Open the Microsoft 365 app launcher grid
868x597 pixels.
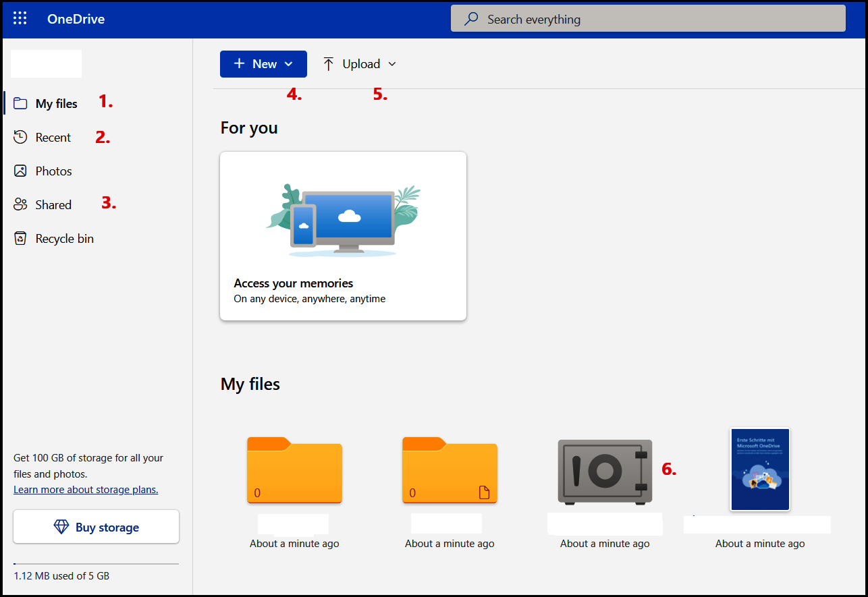20,18
